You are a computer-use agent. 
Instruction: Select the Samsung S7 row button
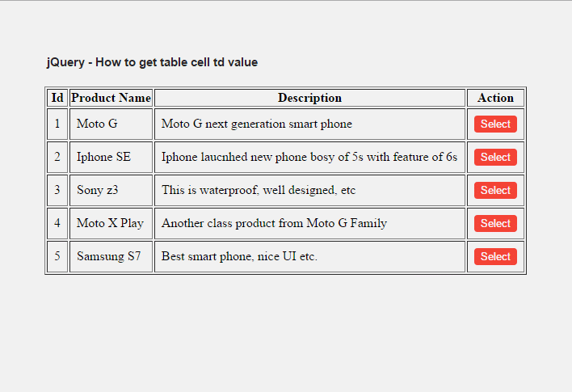[495, 256]
